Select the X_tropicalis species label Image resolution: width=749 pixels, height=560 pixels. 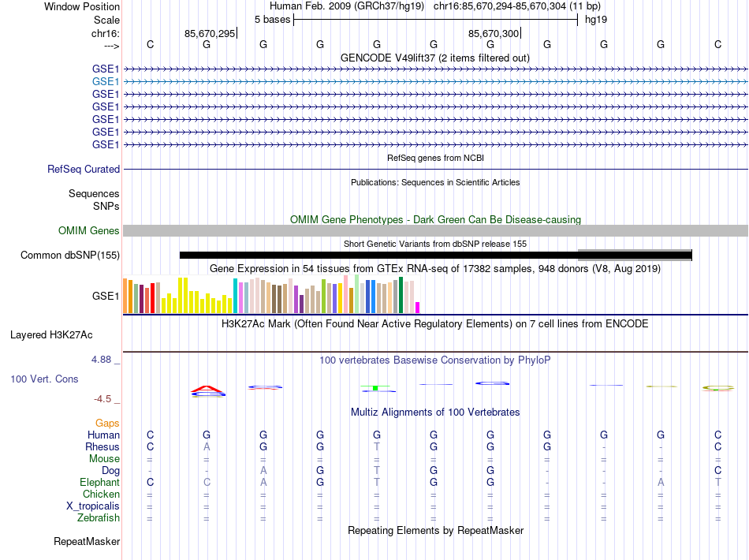(x=93, y=506)
